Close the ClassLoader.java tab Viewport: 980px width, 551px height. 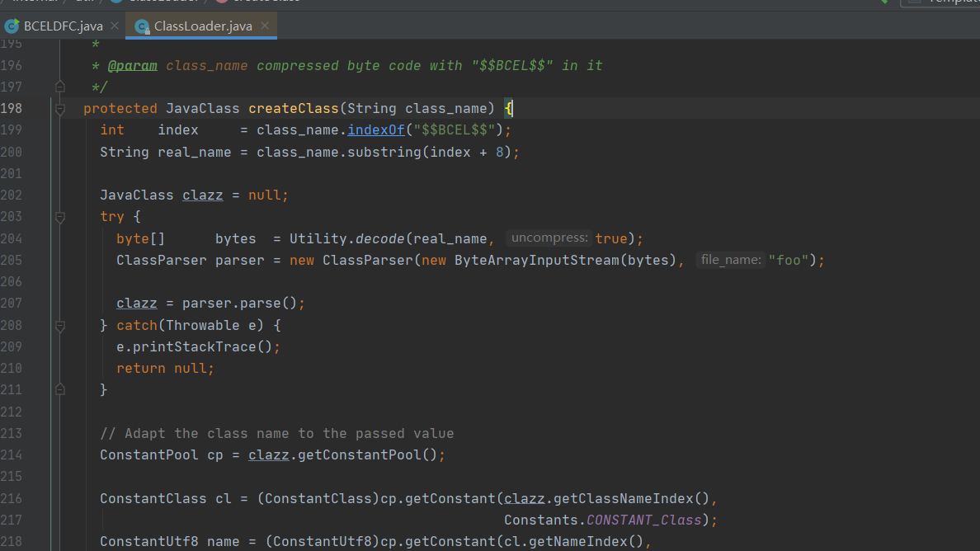[265, 26]
